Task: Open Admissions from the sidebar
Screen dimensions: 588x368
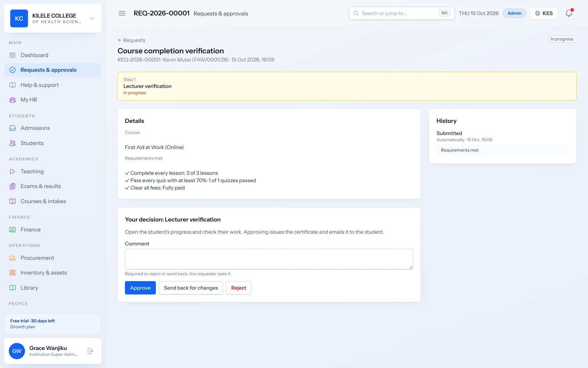Action: [x=53, y=128]
